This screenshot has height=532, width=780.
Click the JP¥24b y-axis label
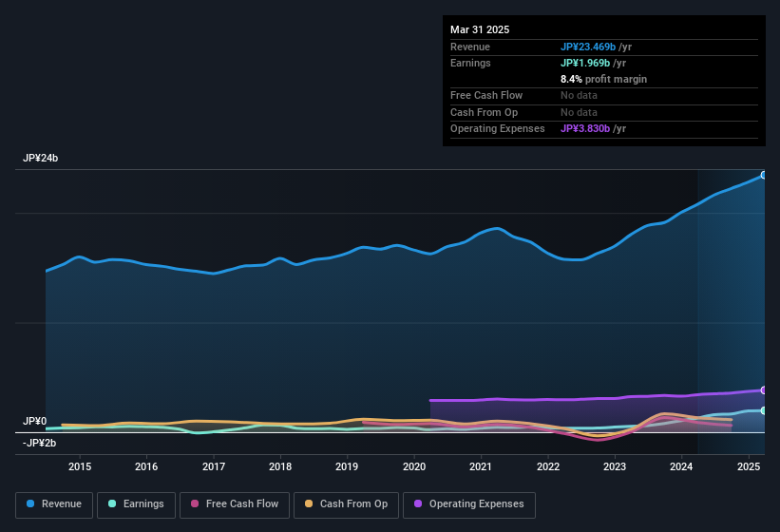[x=40, y=158]
